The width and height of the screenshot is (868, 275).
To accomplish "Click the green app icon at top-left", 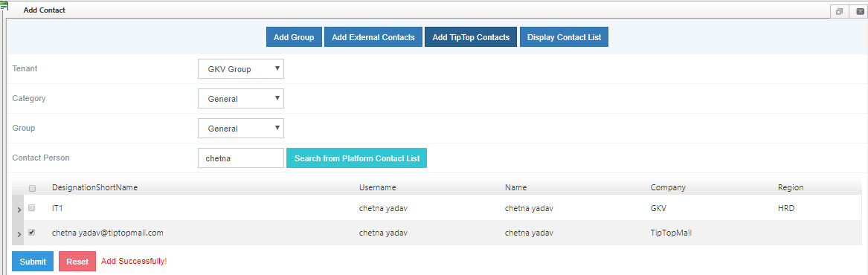I will (4, 5).
